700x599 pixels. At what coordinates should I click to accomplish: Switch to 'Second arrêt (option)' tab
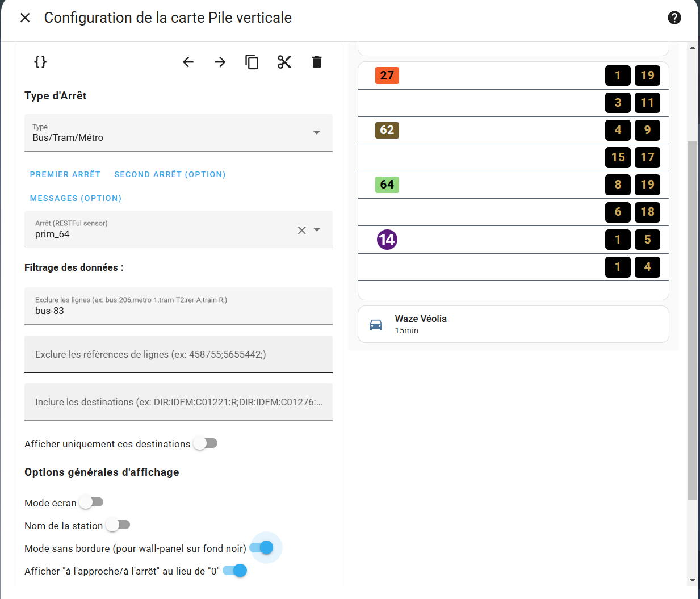(170, 174)
